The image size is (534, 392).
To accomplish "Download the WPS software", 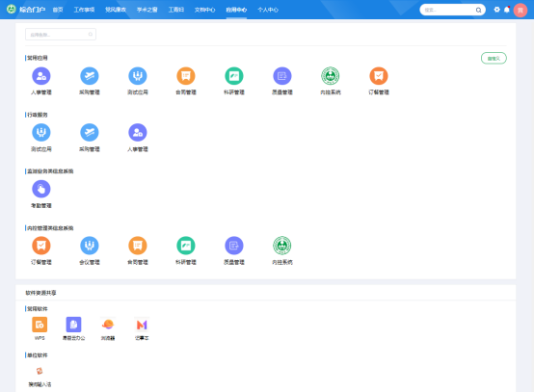I will coord(40,325).
